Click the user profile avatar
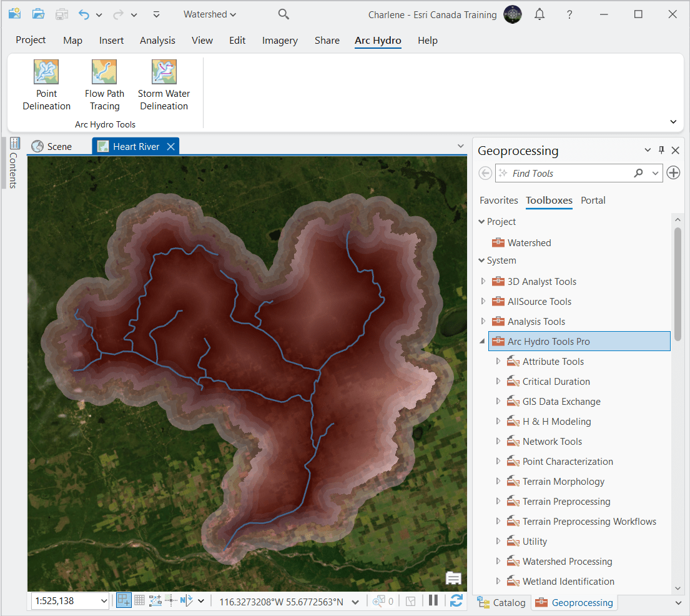690x616 pixels. (513, 14)
